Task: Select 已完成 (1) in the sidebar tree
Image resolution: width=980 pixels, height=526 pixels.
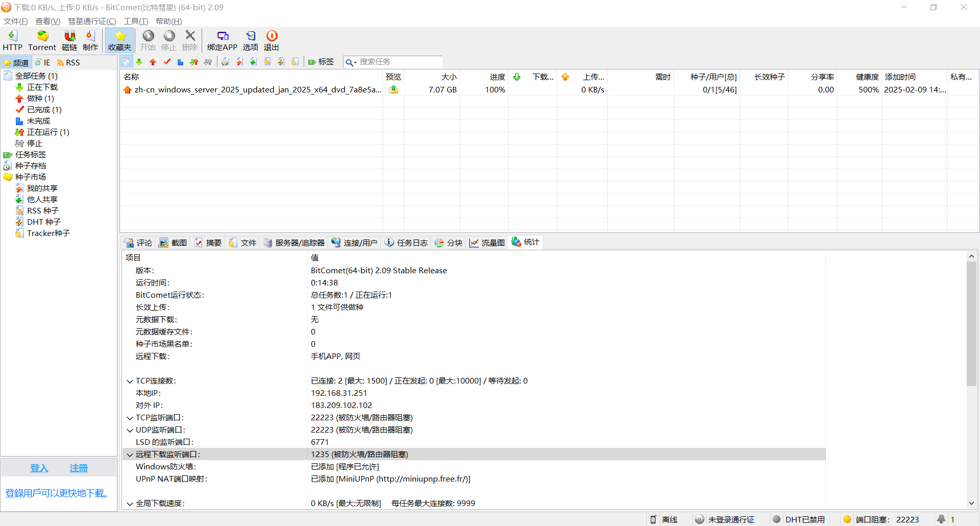Action: click(44, 109)
